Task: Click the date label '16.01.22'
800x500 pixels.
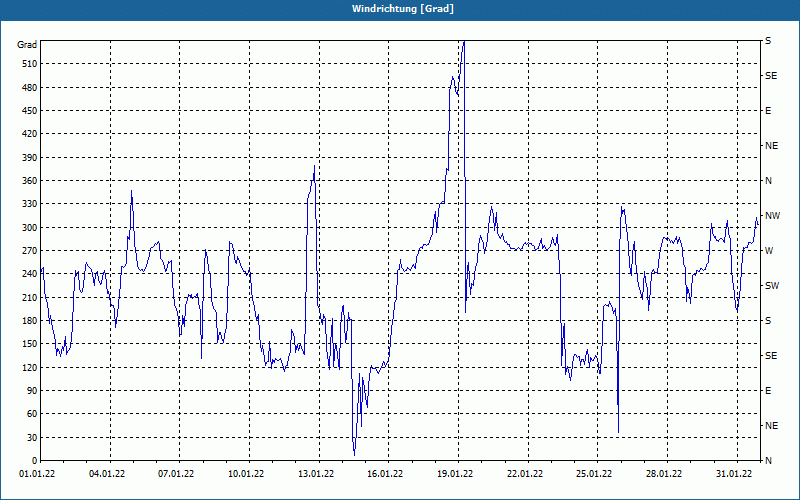Action: click(385, 474)
